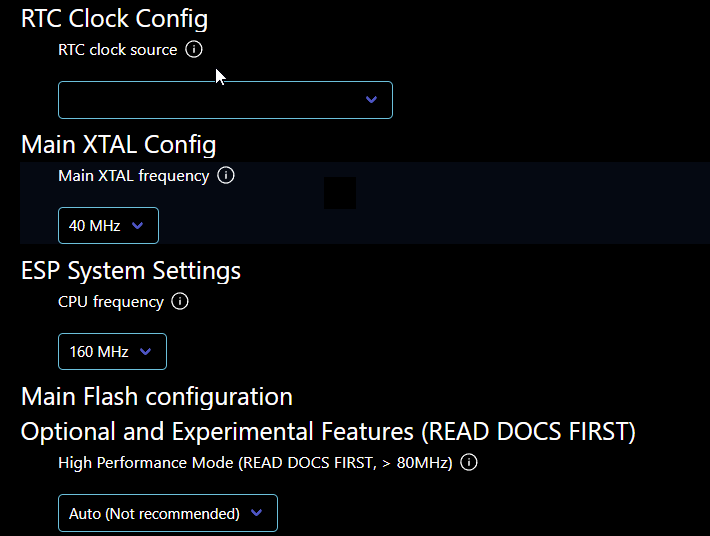The height and width of the screenshot is (536, 710).
Task: Expand the 40 MHz XTAL frequency dropdown
Action: pos(108,225)
